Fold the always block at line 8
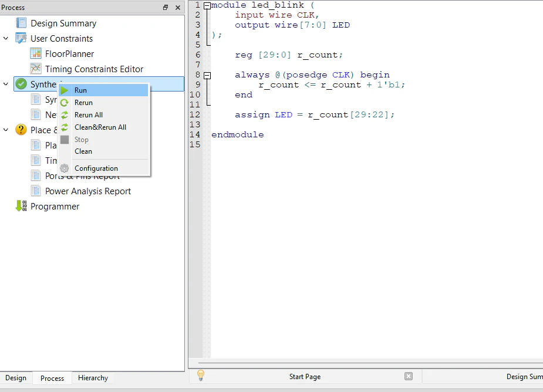543x392 pixels. 207,76
